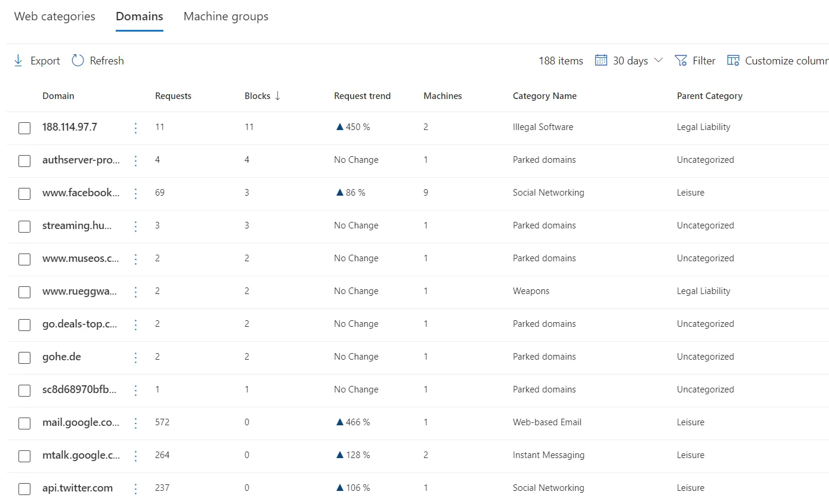Sort by Request trend column header
The height and width of the screenshot is (504, 829).
point(363,95)
